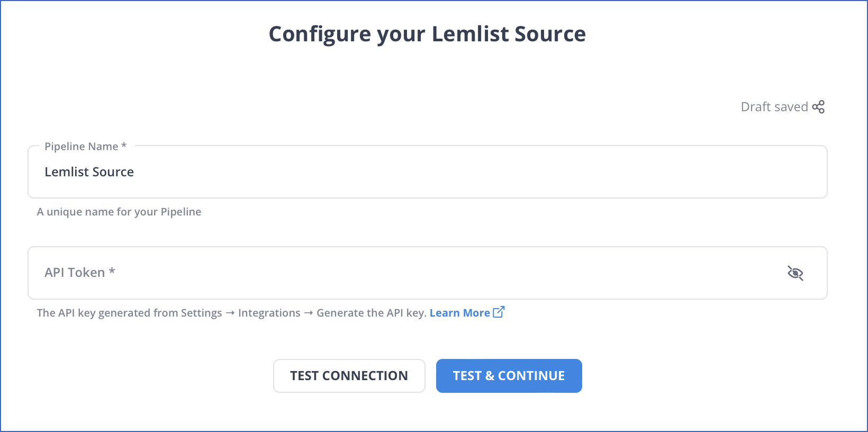Click the unique name helper text

click(119, 211)
